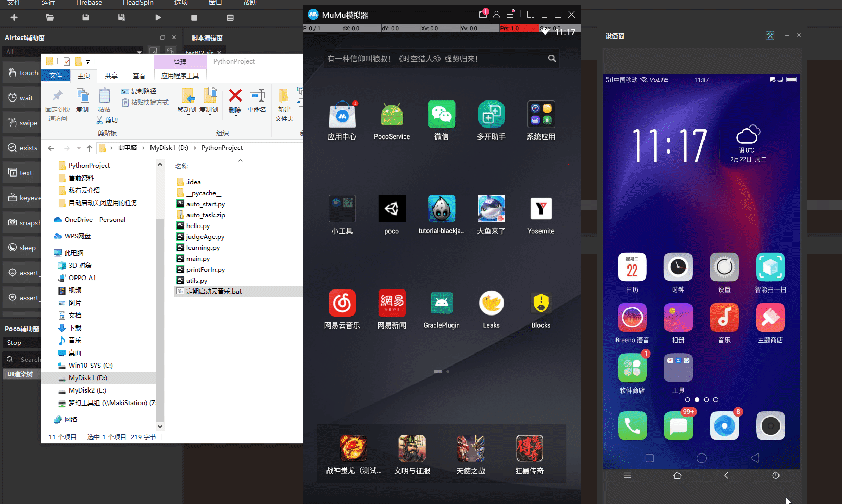Click the stop icon in Airtest toolbar
The width and height of the screenshot is (842, 504).
194,17
